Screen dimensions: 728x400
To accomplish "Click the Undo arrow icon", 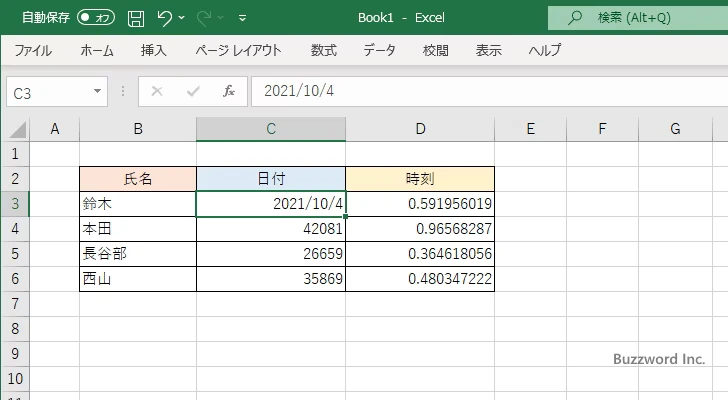I will coord(165,18).
